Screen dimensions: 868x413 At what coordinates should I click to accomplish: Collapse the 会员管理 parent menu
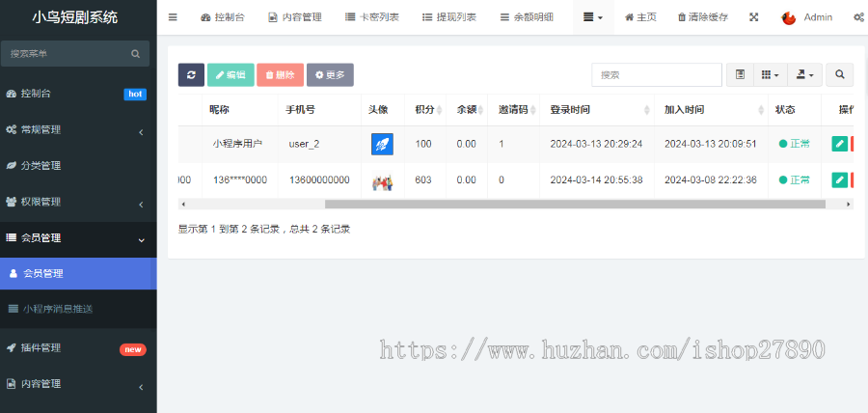[x=78, y=238]
